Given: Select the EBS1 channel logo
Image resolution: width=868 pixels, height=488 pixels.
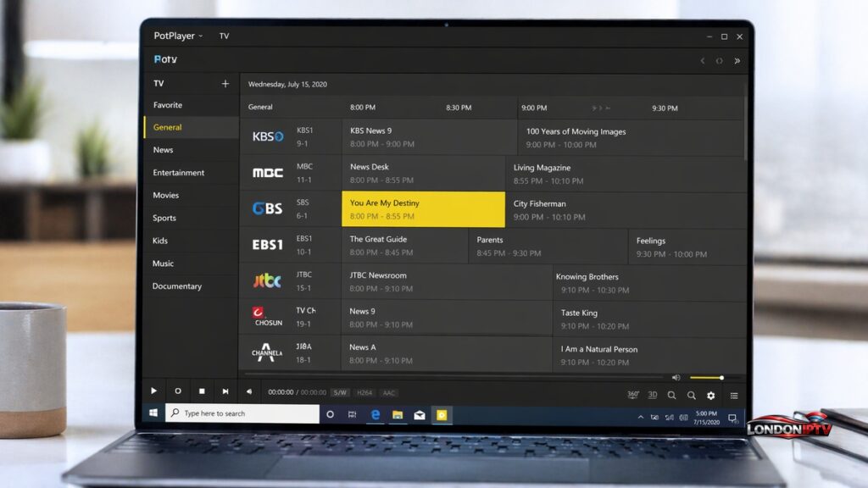Looking at the screenshot, I should tap(267, 245).
